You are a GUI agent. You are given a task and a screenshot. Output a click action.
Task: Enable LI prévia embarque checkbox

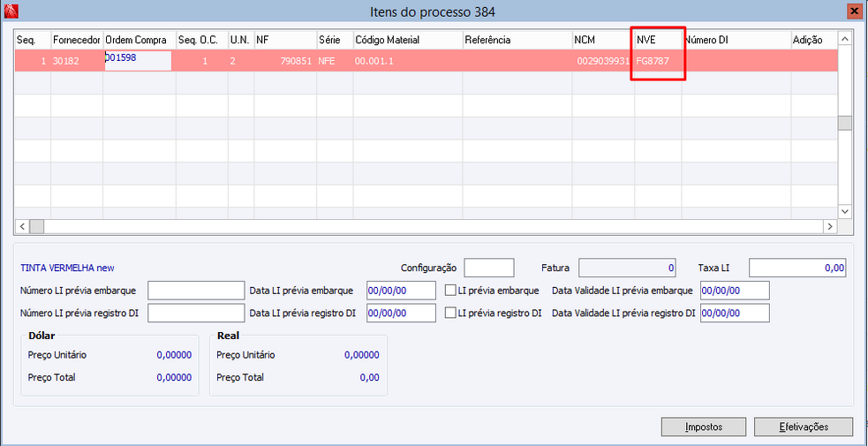[450, 290]
